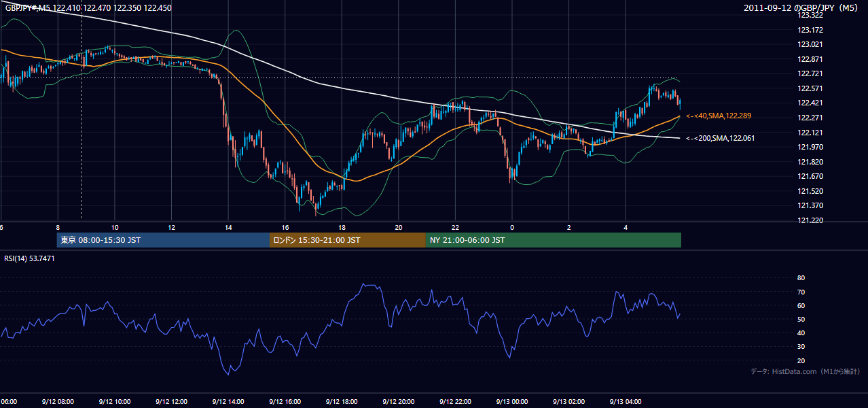Screen dimensions: 868x408
Task: Select RSI scale value 60
Action: click(x=801, y=305)
